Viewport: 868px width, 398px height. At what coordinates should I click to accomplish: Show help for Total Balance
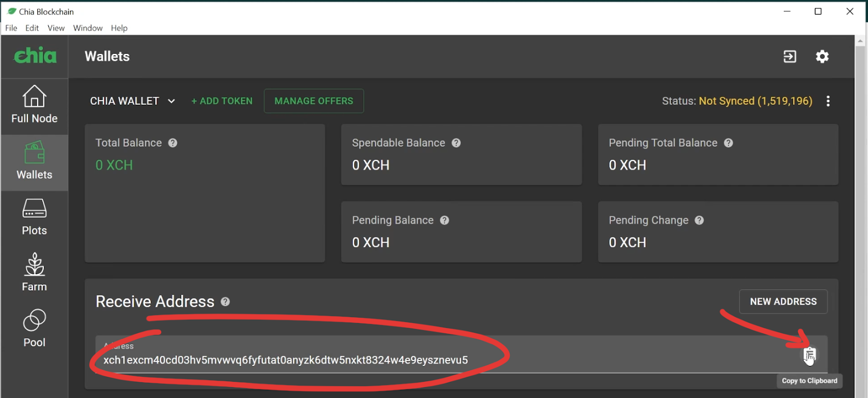click(173, 143)
